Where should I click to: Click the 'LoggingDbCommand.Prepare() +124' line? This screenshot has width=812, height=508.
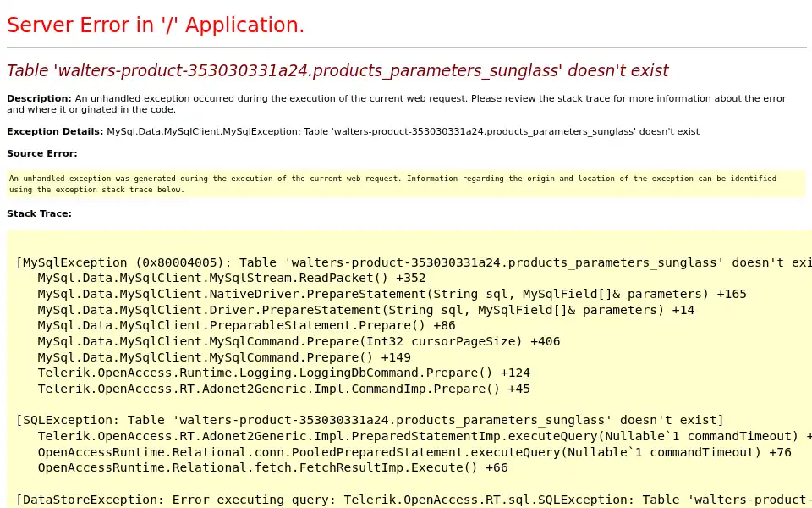click(x=284, y=373)
